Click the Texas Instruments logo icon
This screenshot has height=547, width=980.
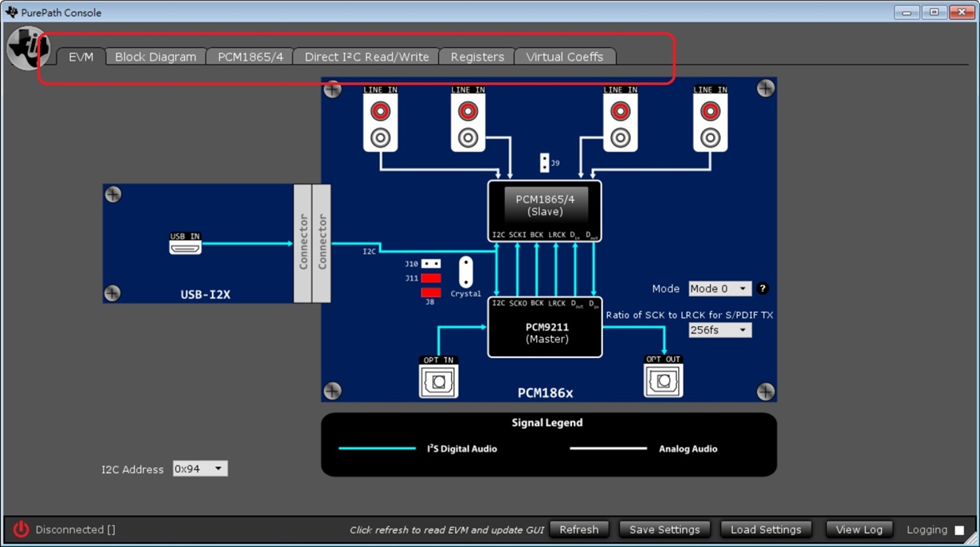[x=29, y=48]
